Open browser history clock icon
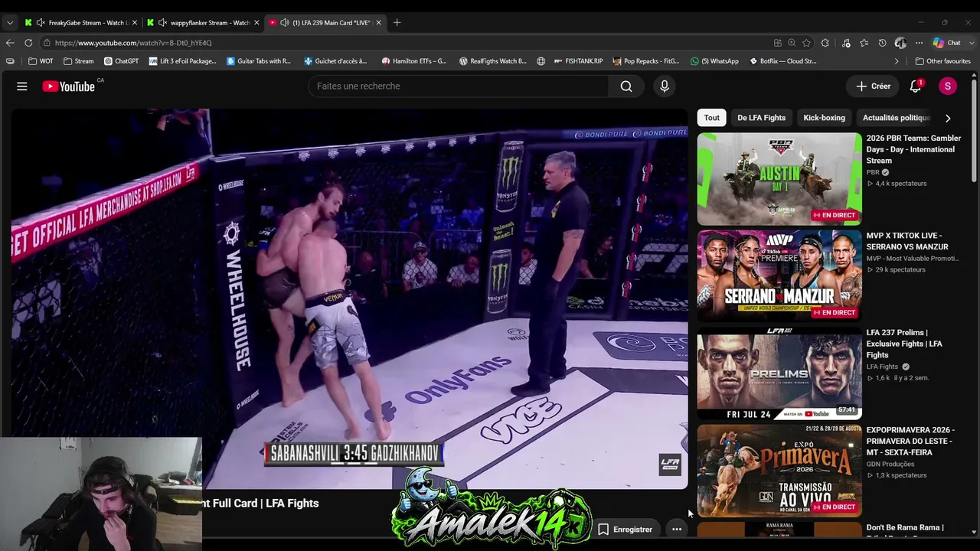 pos(883,43)
